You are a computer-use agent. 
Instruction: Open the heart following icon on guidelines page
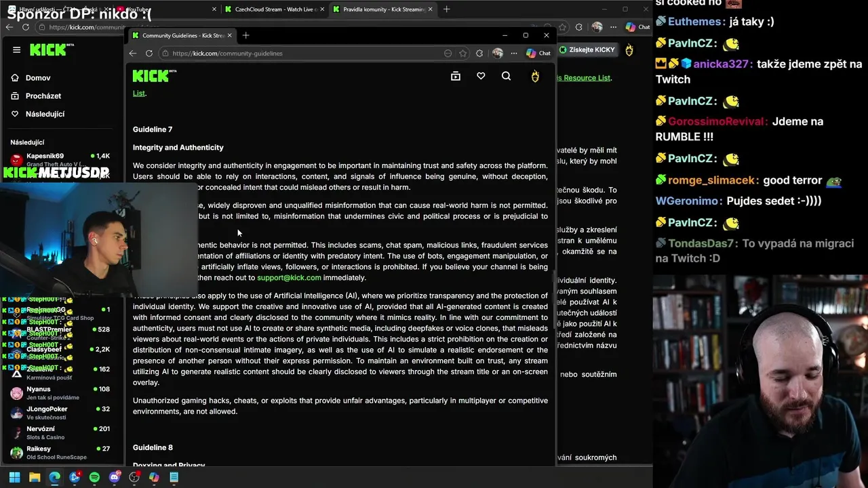[481, 76]
